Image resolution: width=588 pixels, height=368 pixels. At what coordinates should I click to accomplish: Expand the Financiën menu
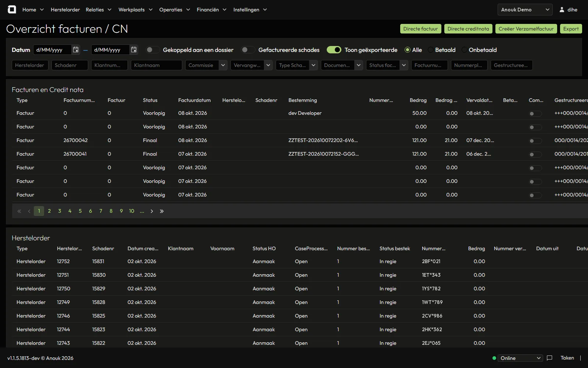point(211,10)
